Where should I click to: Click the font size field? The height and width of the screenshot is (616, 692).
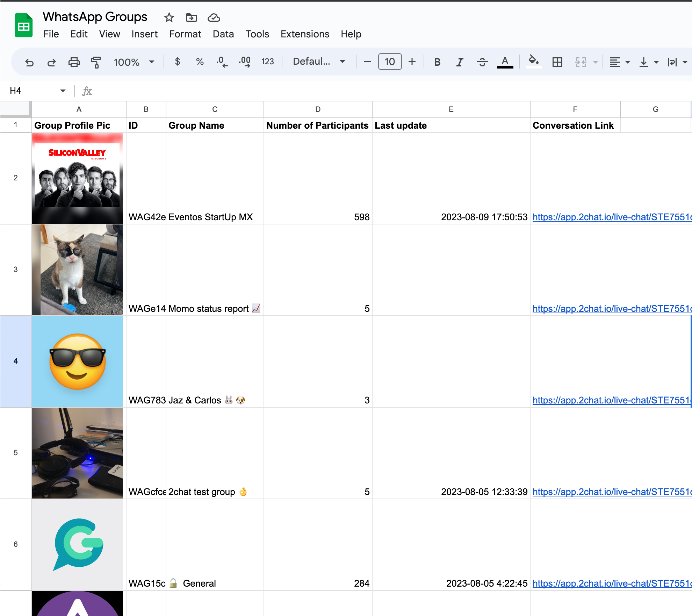point(390,62)
